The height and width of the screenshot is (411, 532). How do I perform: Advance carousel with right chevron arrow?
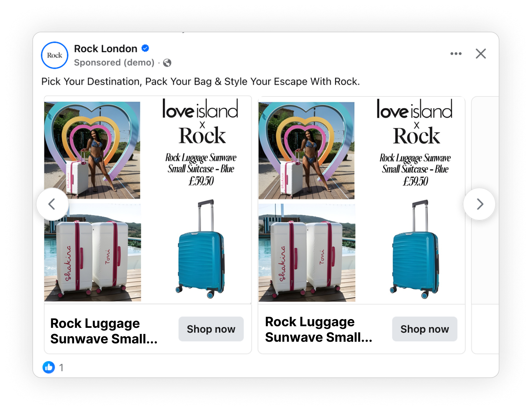[480, 204]
